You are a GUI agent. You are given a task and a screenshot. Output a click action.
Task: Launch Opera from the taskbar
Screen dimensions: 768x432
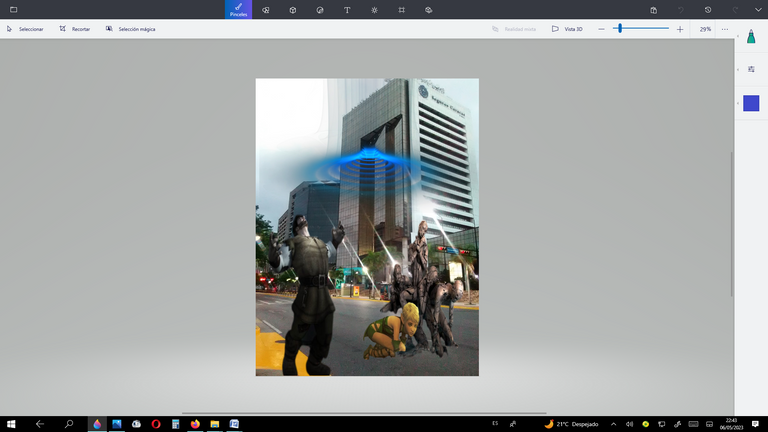pyautogui.click(x=156, y=424)
